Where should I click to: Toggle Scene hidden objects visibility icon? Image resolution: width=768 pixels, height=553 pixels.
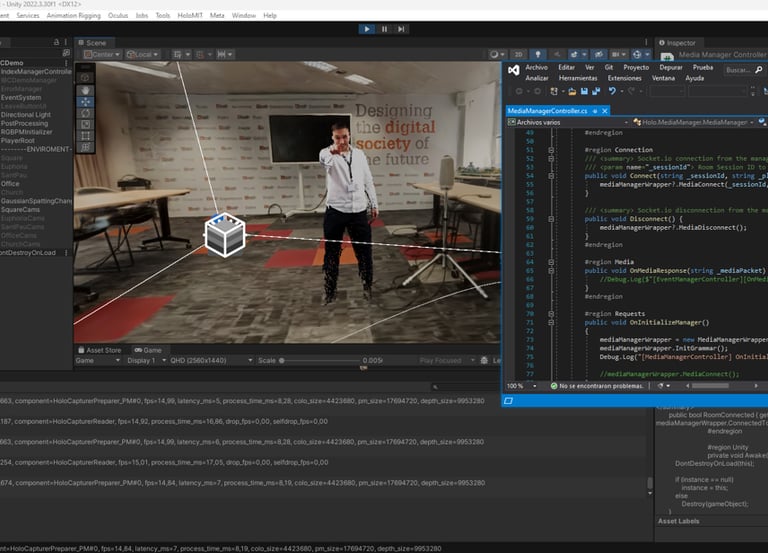click(599, 54)
